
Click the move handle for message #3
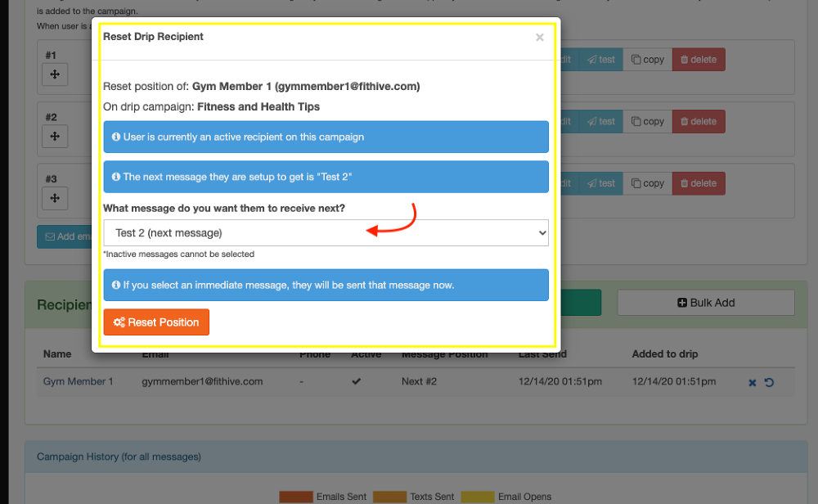coord(55,197)
